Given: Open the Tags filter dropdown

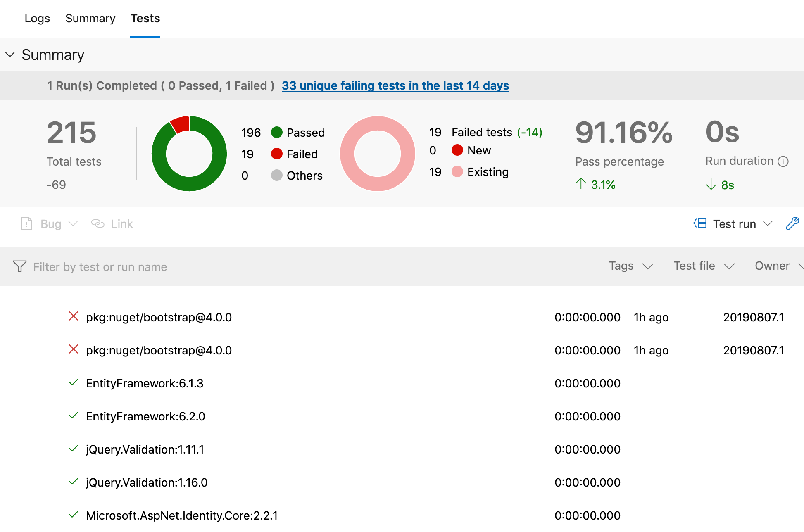Looking at the screenshot, I should 630,266.
